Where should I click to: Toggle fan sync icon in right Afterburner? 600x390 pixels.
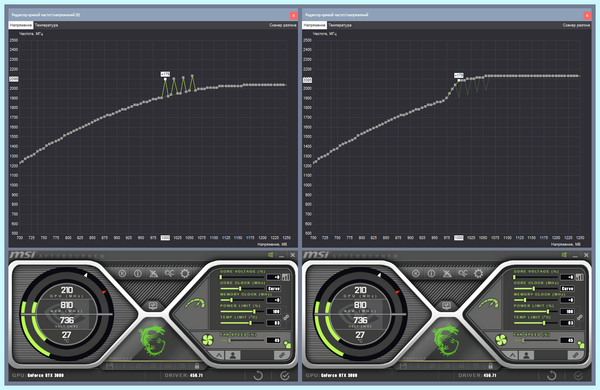click(580, 344)
